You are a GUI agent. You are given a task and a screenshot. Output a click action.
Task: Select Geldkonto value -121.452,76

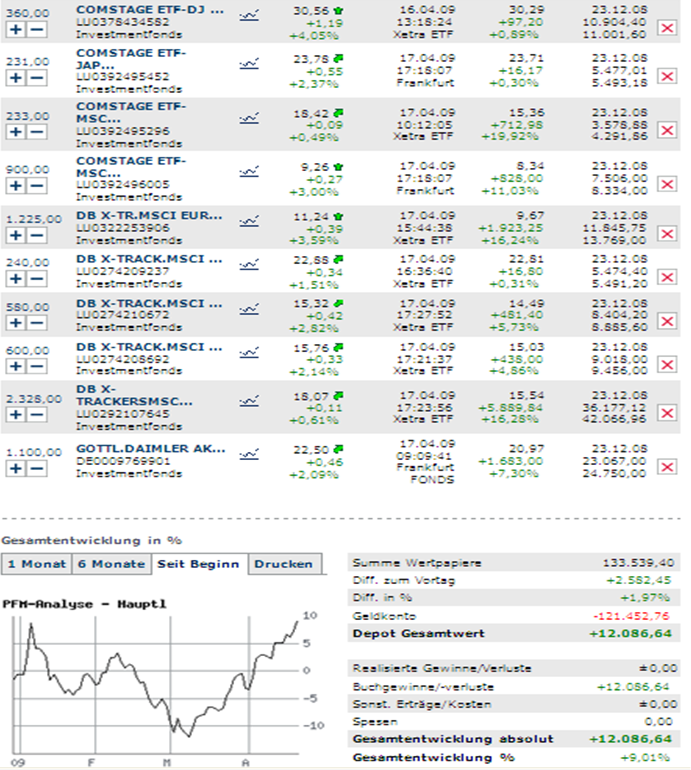click(x=632, y=616)
